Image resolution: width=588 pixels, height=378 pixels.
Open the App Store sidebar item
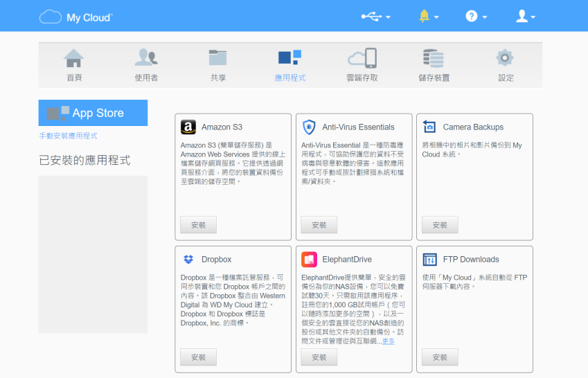pos(93,113)
